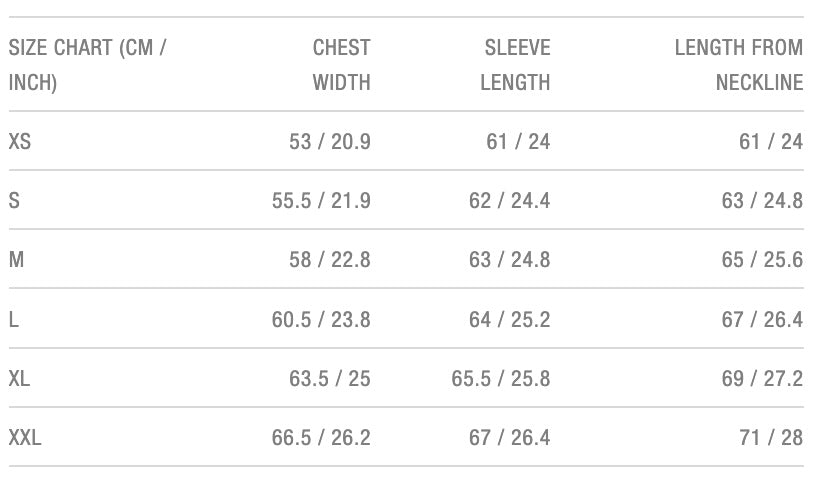The height and width of the screenshot is (486, 822).
Task: Select the XS size row label
Action: (x=20, y=142)
